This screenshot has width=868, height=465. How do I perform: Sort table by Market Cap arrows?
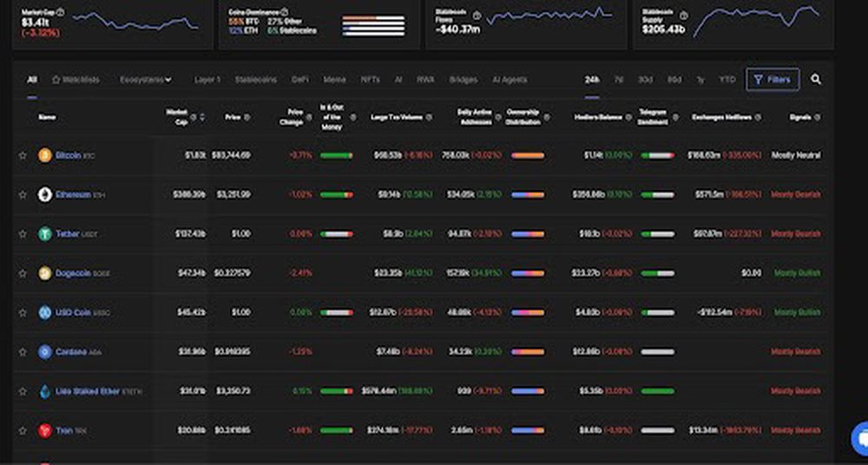(202, 117)
